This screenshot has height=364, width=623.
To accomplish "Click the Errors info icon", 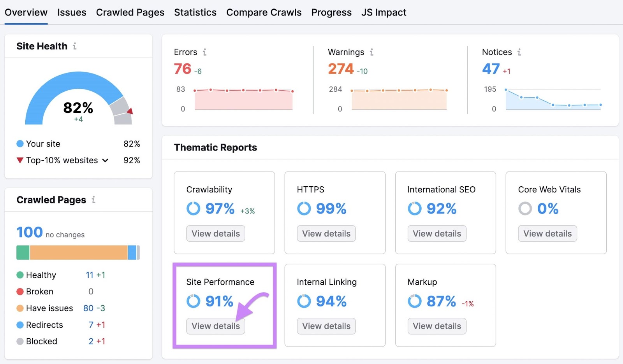I will tap(205, 52).
